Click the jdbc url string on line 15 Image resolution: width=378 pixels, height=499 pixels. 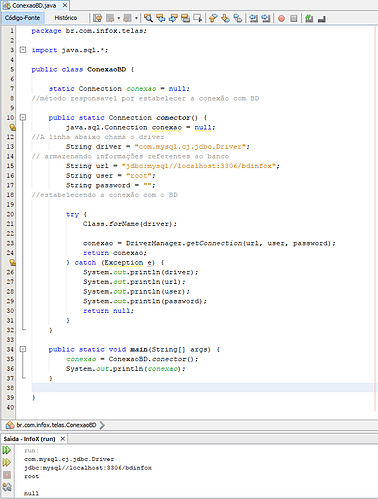coord(199,166)
